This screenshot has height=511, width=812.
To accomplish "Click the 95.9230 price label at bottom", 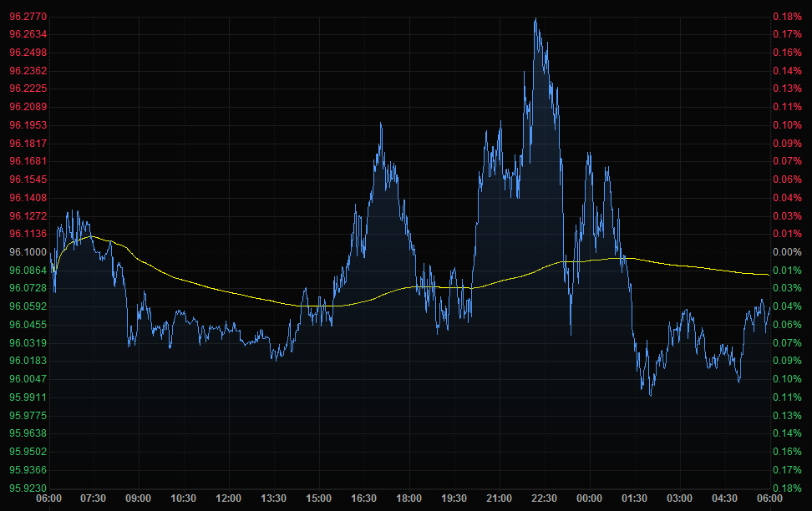I will coord(28,488).
